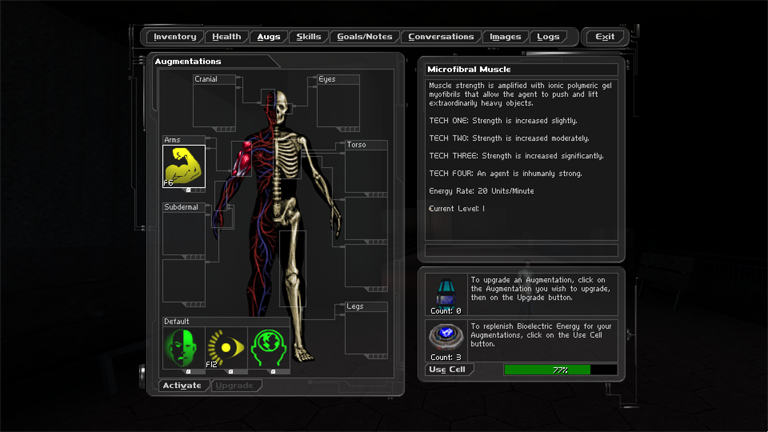
Task: Open the Conversations tab
Action: 441,37
